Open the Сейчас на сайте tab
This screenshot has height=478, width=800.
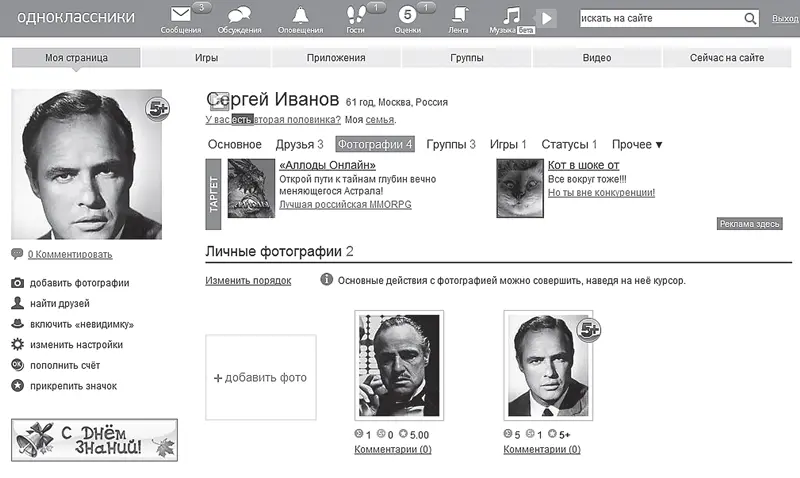pyautogui.click(x=727, y=58)
